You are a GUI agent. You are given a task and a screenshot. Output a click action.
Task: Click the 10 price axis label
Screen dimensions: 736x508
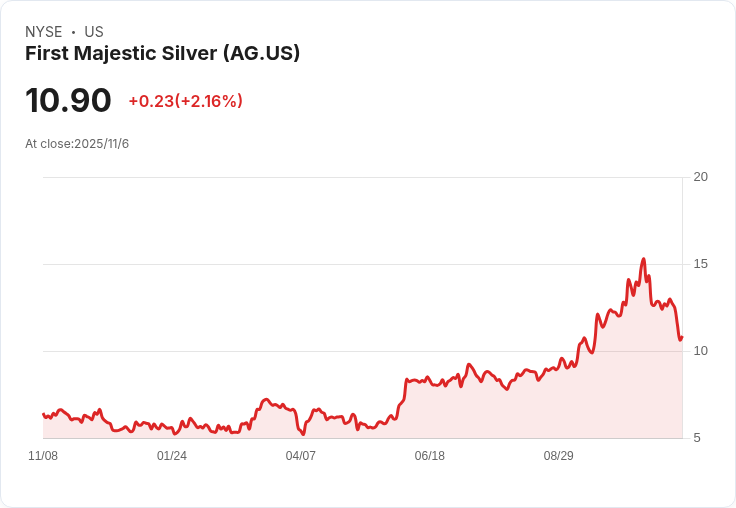click(700, 351)
